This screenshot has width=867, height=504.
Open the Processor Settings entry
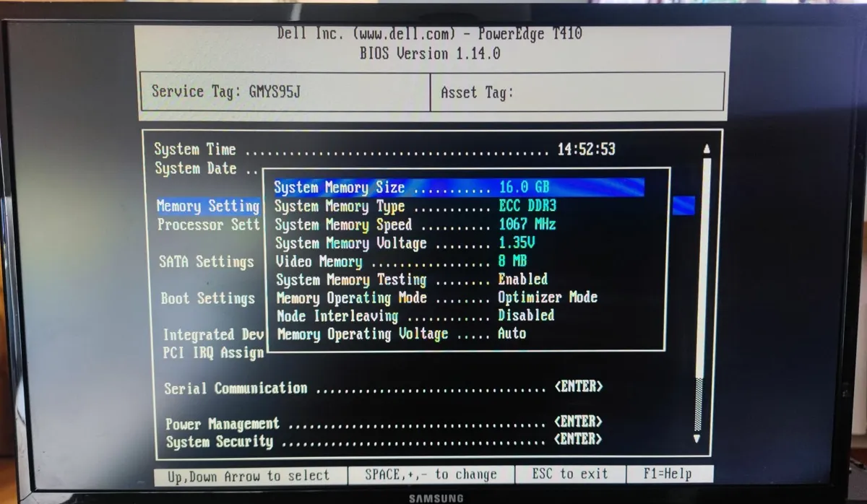tap(209, 225)
